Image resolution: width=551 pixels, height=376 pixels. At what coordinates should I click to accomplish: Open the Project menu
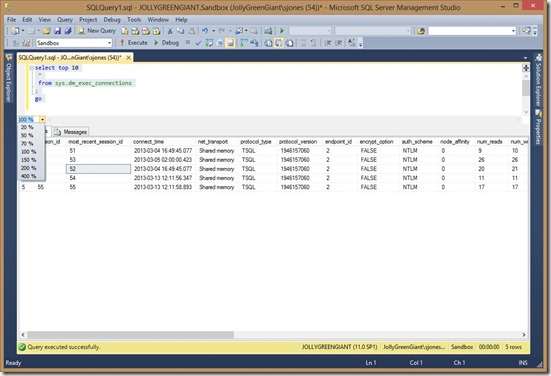point(88,20)
